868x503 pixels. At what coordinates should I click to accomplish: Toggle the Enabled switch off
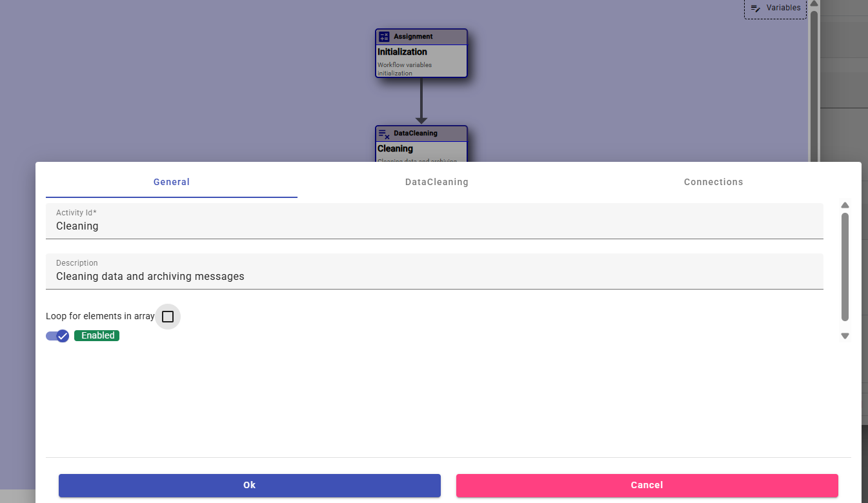pos(57,336)
